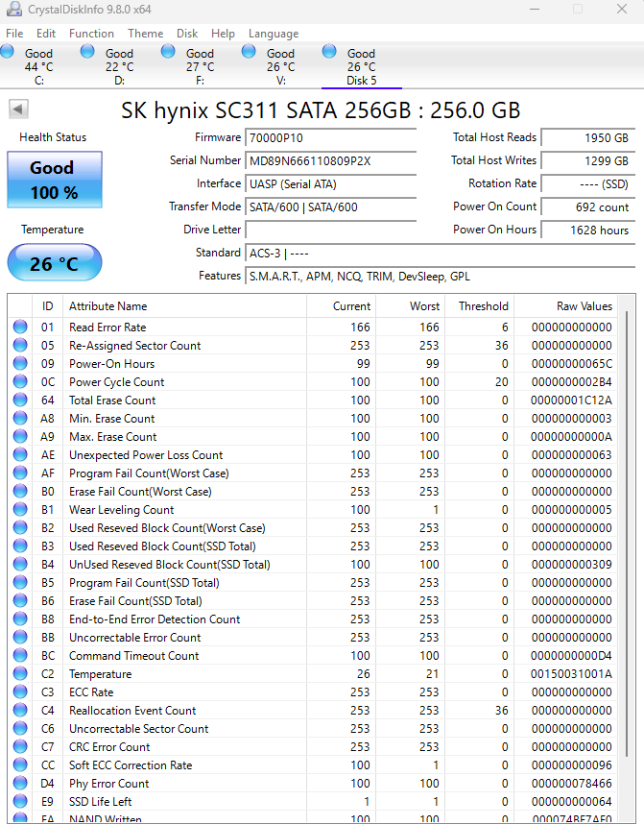
Task: Click the Good 100 % health status button
Action: (55, 180)
